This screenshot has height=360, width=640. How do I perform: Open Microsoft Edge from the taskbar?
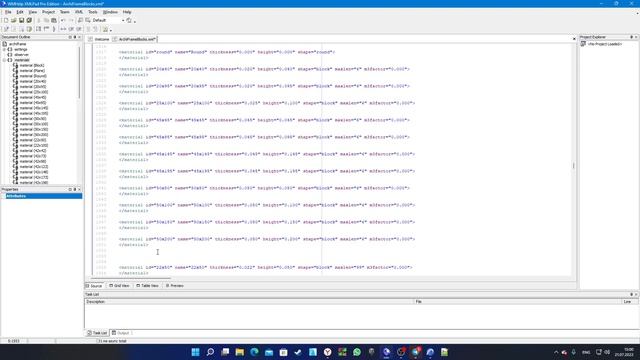click(x=254, y=352)
